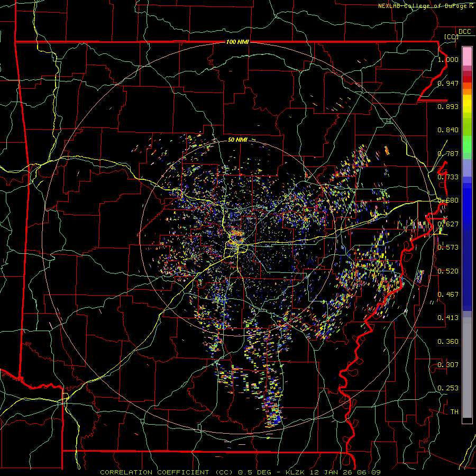Click the 0.947 legend value
Viewport: 476px width, 476px height.
[448, 83]
